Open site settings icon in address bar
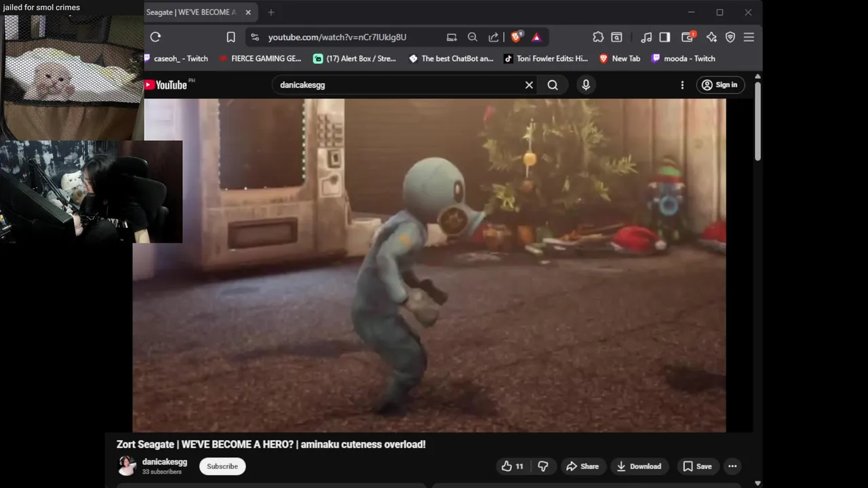Viewport: 868px width, 488px height. (254, 37)
